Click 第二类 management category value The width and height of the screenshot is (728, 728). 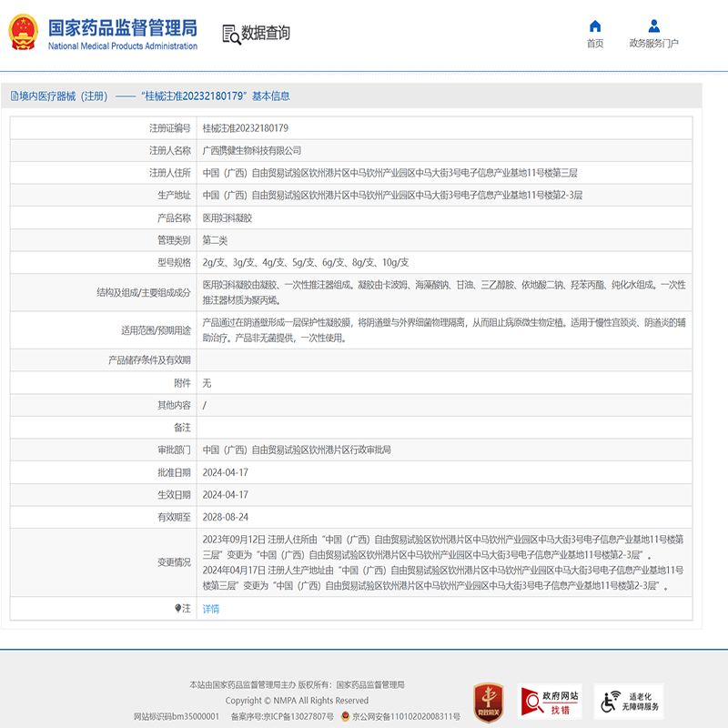(x=215, y=240)
